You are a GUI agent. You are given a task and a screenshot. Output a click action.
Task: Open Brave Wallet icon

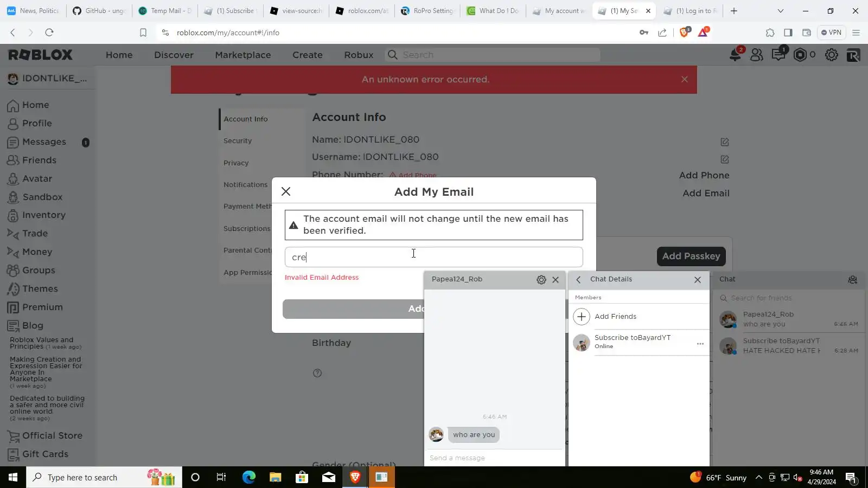[807, 33]
